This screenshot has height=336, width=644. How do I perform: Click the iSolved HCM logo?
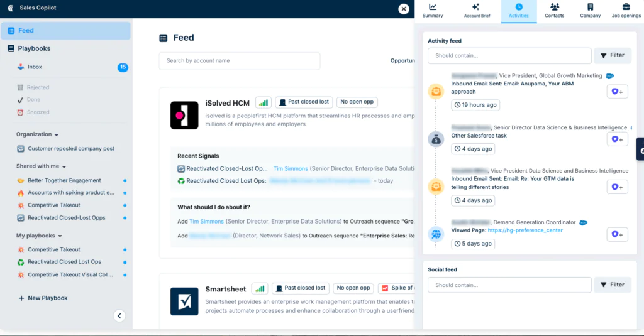point(184,116)
